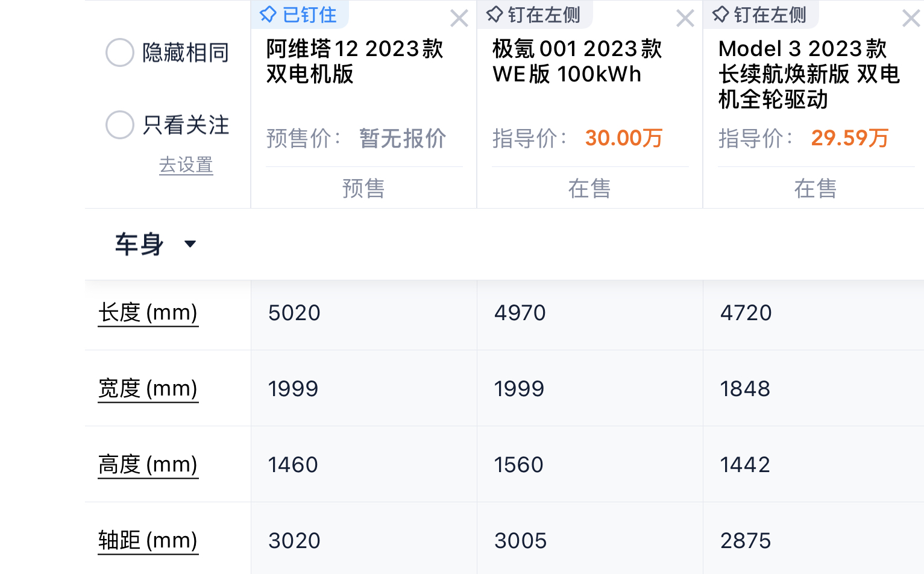Click the 30.00万 guide price of 极氪 001
The height and width of the screenshot is (574, 924).
coord(624,138)
